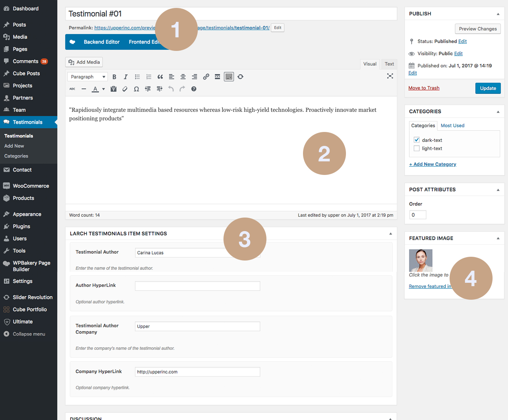
Task: Toggle the toolbar kitchen sink button
Action: (229, 77)
